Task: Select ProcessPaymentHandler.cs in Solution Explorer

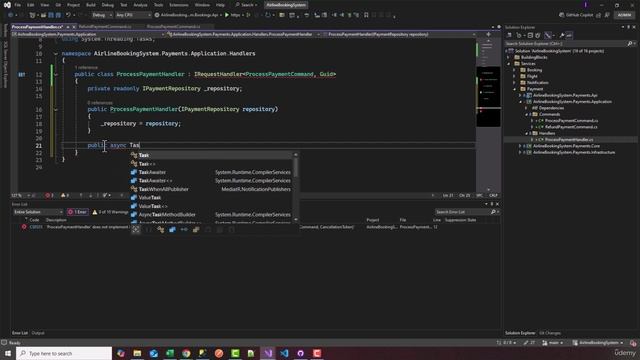Action: 569,140
